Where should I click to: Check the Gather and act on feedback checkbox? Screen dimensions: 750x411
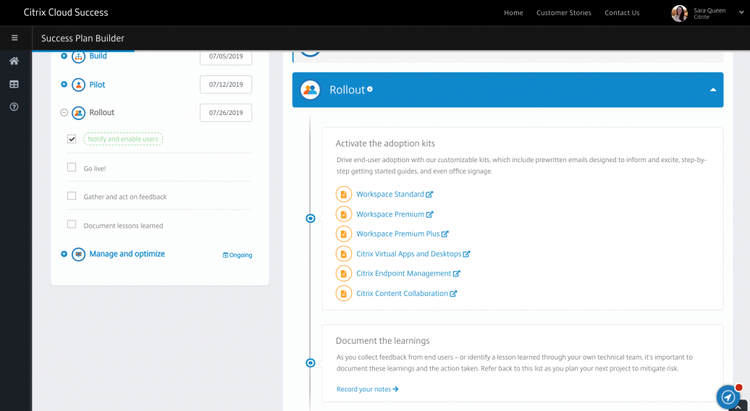pyautogui.click(x=71, y=196)
